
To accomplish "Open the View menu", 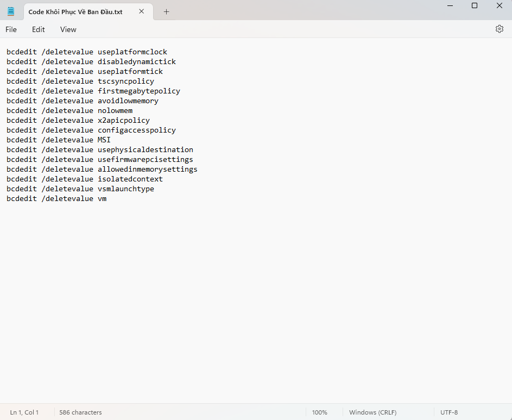I will click(x=68, y=29).
